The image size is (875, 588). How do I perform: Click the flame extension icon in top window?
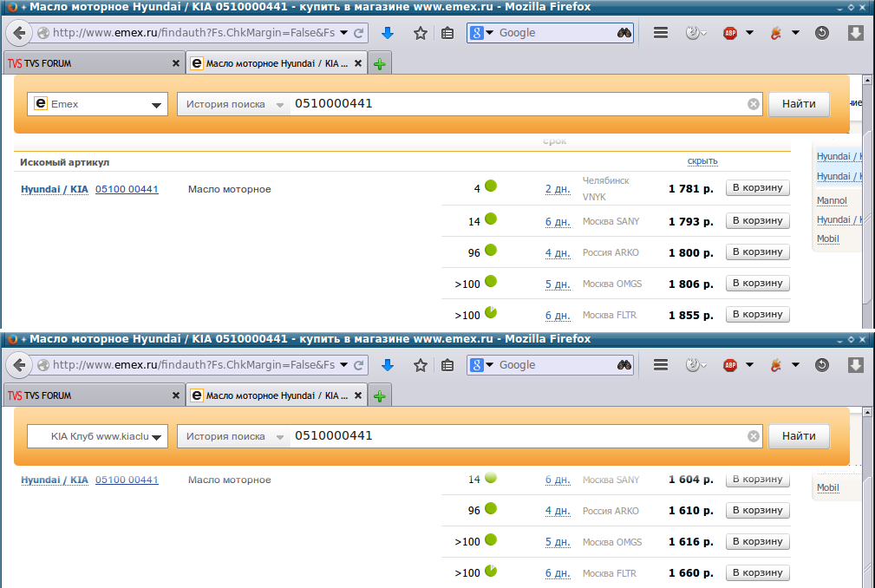coord(775,33)
